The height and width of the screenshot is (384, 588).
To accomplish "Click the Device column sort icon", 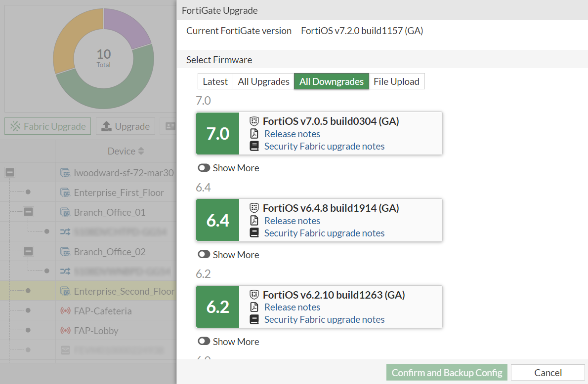I will [141, 151].
